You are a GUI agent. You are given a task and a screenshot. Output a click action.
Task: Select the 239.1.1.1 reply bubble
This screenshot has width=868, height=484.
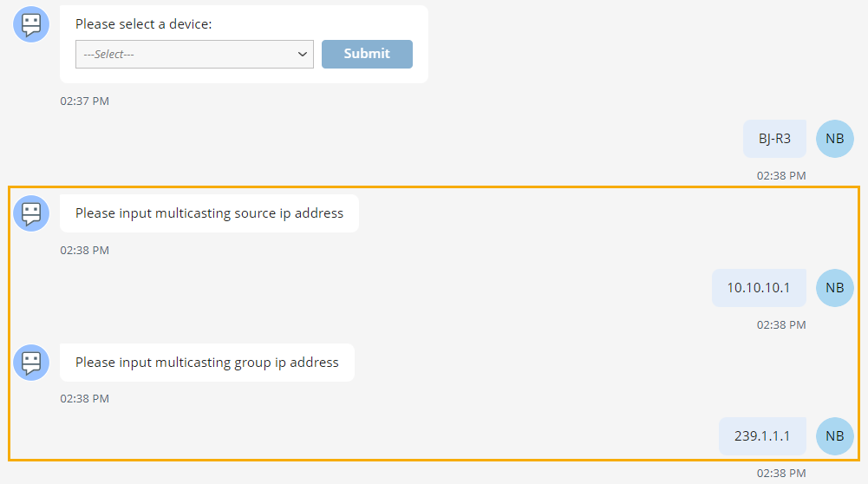click(762, 436)
